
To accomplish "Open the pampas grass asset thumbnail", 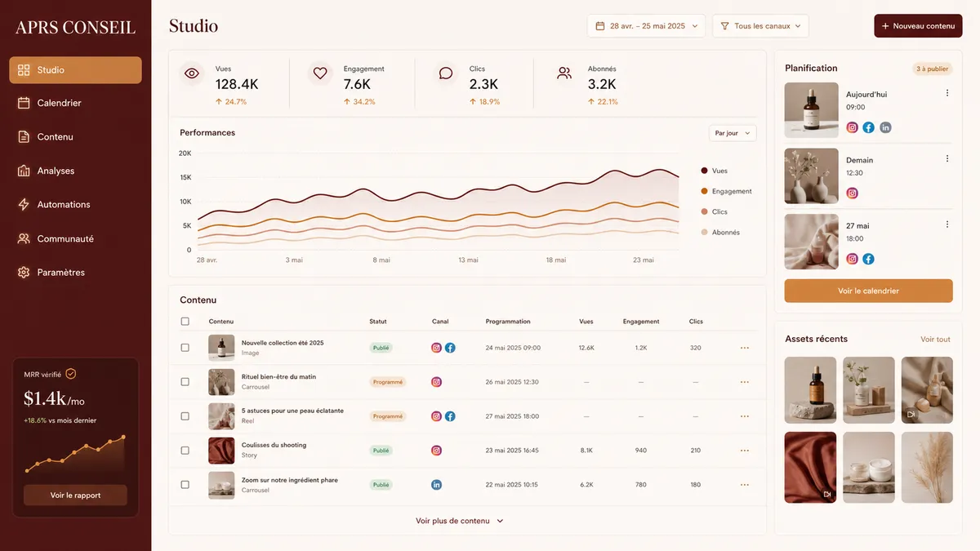I will click(x=927, y=467).
